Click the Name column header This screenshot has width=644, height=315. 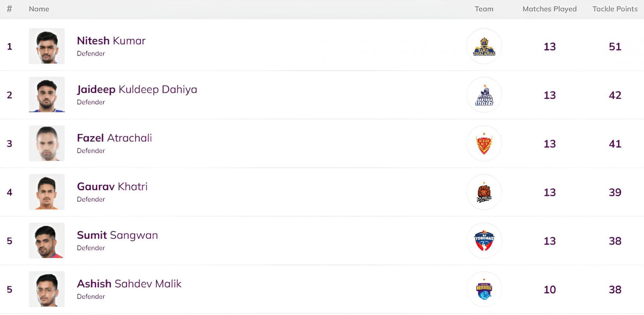39,9
